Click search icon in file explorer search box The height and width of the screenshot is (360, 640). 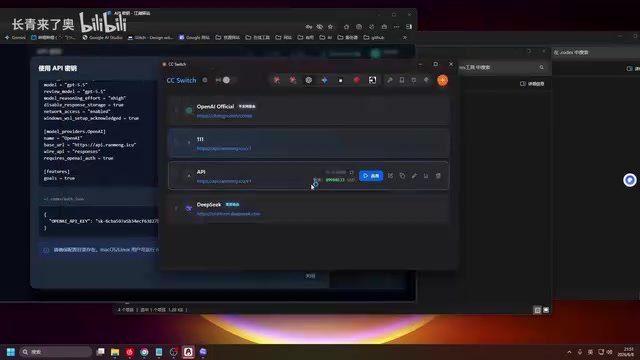point(542,67)
